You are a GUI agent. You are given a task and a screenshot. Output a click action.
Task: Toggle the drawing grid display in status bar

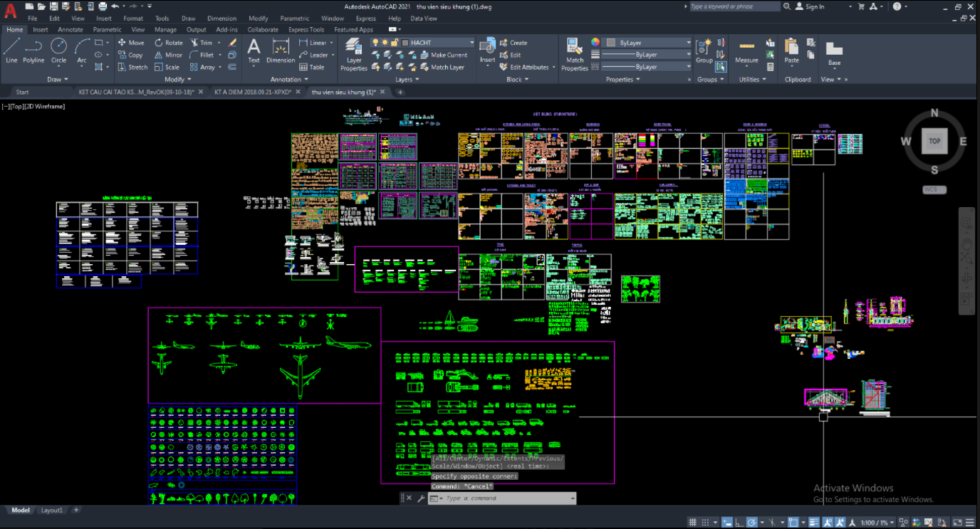pyautogui.click(x=692, y=523)
